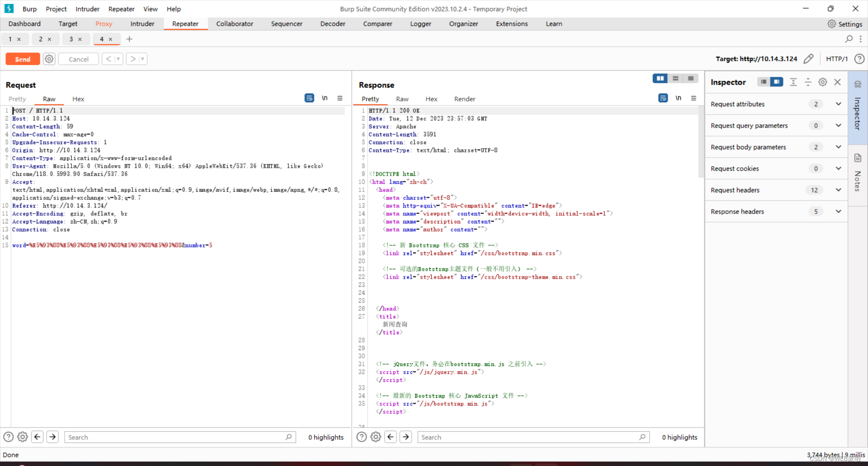Close Repeater tab 4
Screen dimensions: 868x466
coord(110,39)
